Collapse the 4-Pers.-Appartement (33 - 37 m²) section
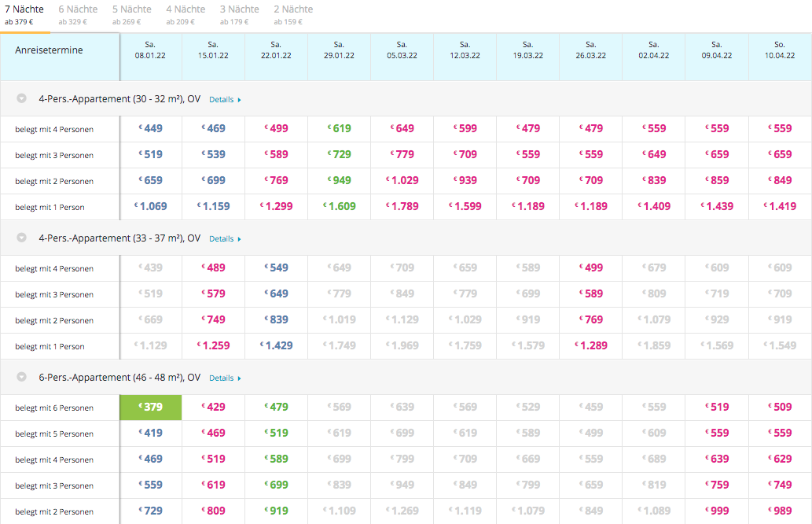The image size is (812, 524). tap(22, 238)
